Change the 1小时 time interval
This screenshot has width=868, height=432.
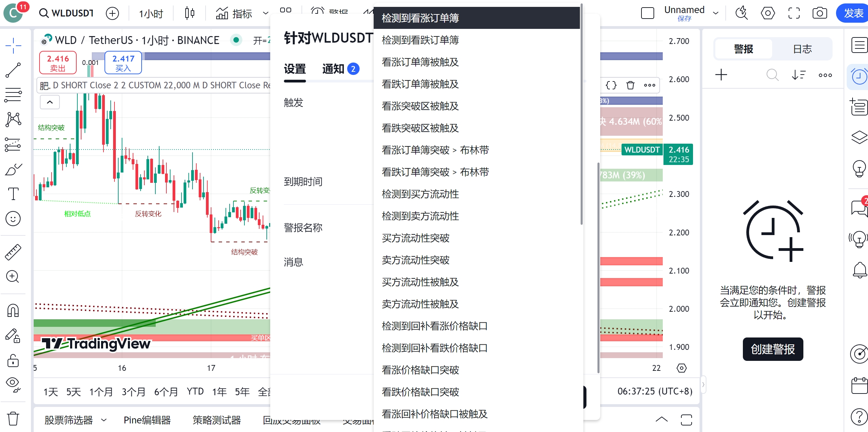pyautogui.click(x=151, y=13)
